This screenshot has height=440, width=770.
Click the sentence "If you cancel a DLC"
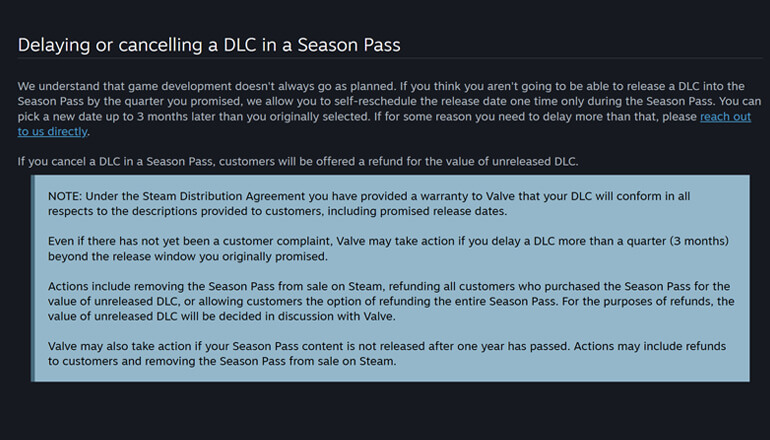[300, 161]
